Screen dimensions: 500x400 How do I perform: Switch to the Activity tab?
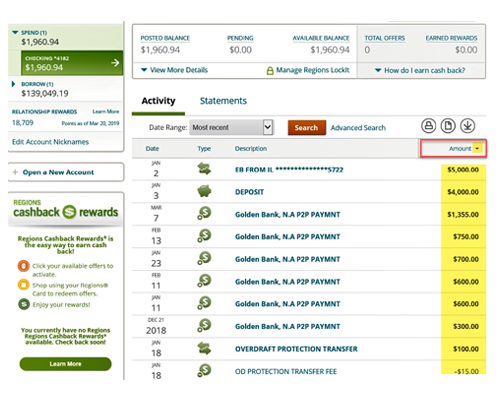[x=158, y=101]
